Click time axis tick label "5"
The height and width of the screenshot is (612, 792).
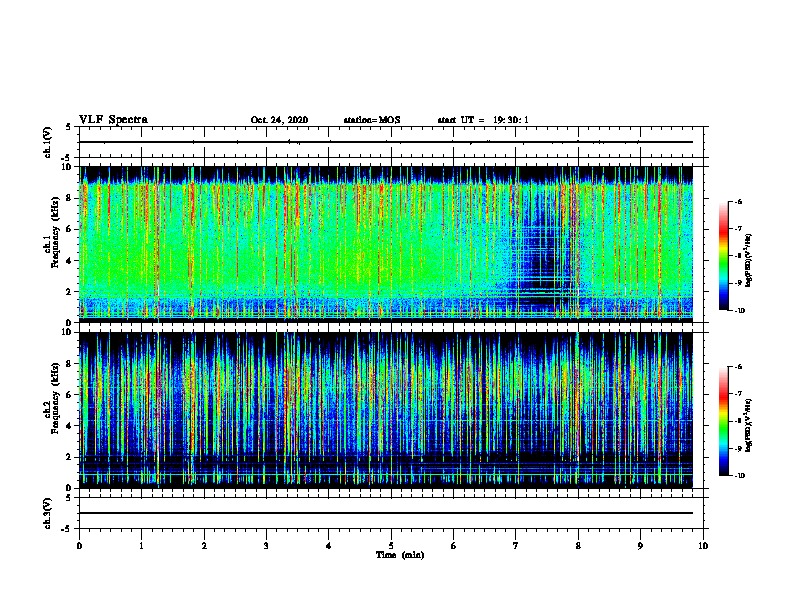(x=391, y=546)
